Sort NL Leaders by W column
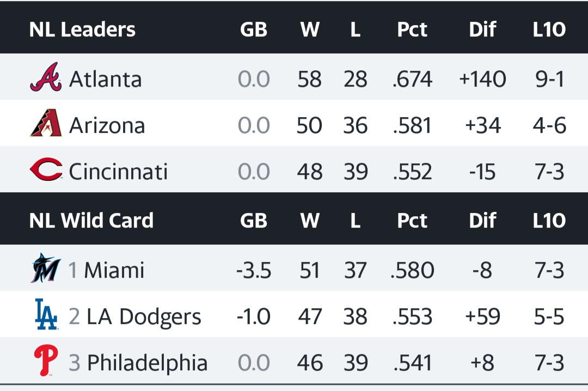Screen dimensions: 588x391 click(x=310, y=29)
